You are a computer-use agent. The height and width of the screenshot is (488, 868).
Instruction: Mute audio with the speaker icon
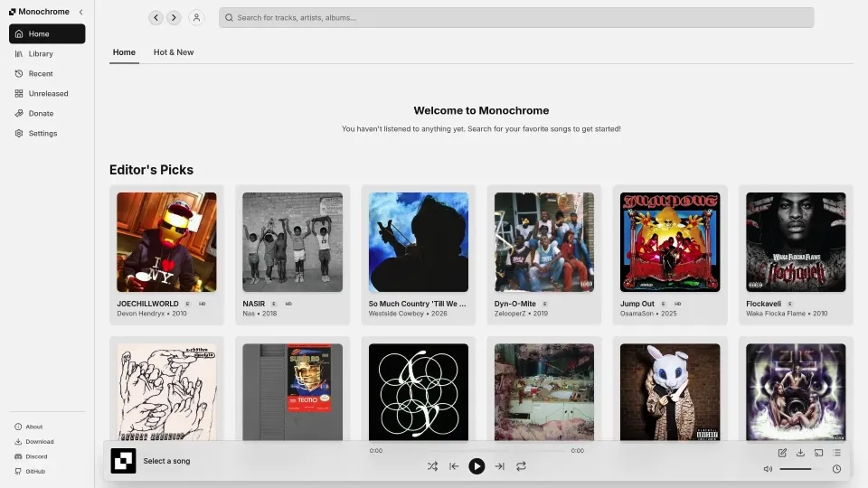click(768, 469)
